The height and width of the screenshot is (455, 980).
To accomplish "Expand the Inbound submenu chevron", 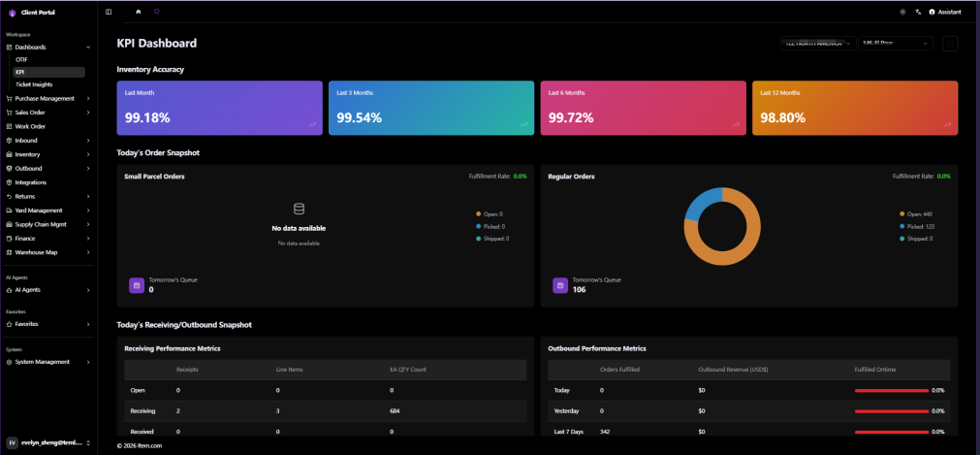I will [x=88, y=141].
